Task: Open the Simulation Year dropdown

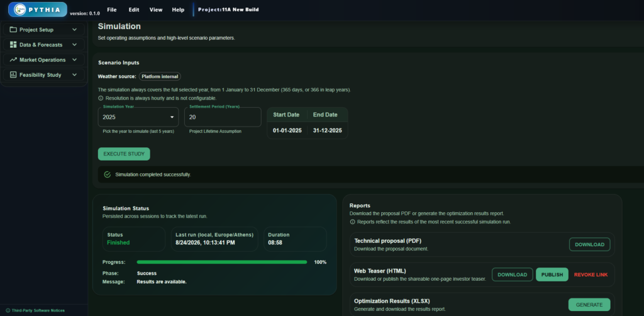Action: pos(138,117)
